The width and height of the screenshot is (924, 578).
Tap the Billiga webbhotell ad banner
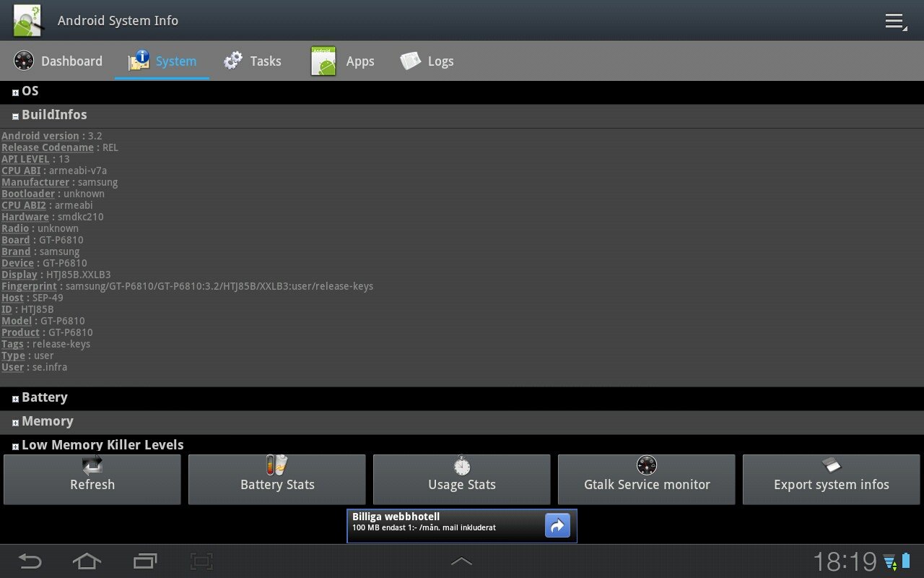point(462,526)
